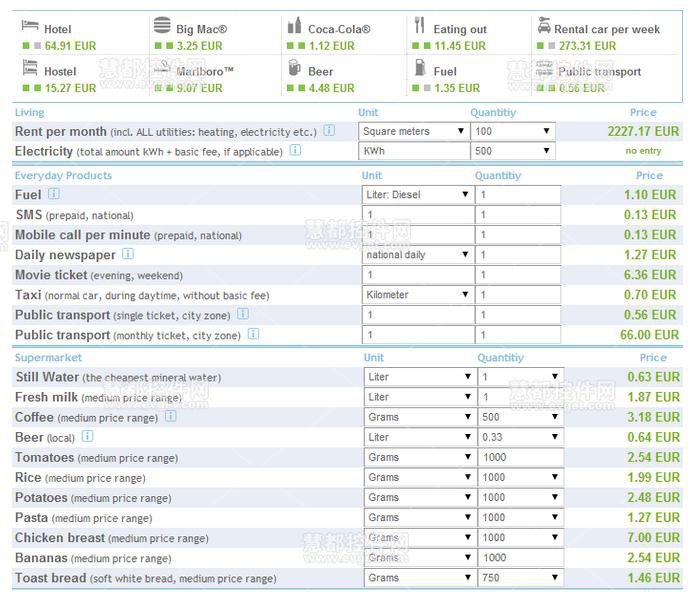Open info icon beside Electricity
Screen dimensions: 696x603
pos(295,151)
